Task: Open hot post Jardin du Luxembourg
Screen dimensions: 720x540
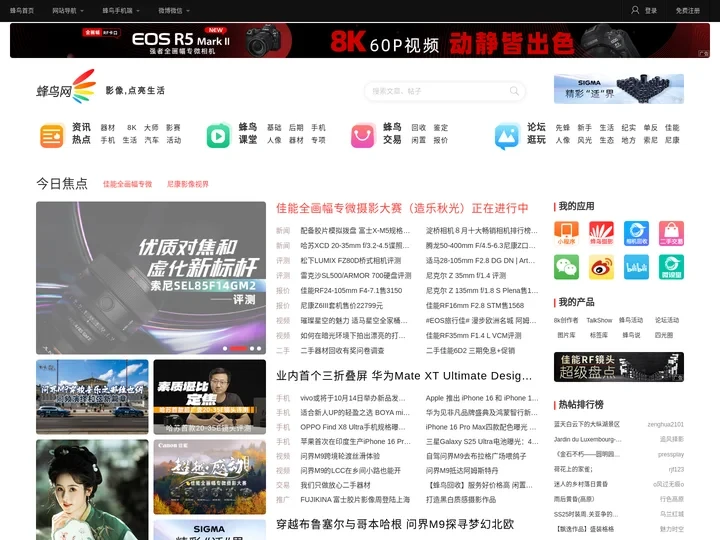Action: pyautogui.click(x=588, y=439)
